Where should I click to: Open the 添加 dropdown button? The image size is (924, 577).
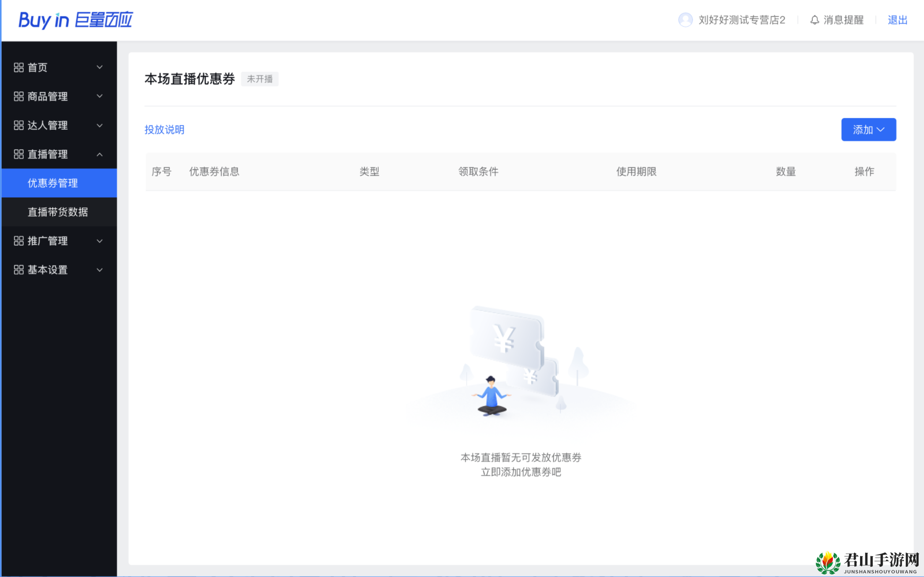click(x=868, y=130)
